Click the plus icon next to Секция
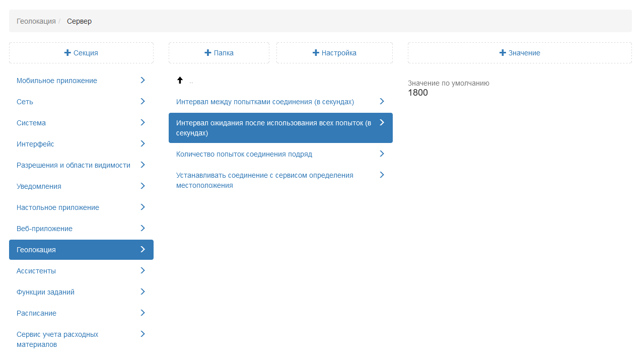Image resolution: width=641 pixels, height=364 pixels. [x=67, y=53]
